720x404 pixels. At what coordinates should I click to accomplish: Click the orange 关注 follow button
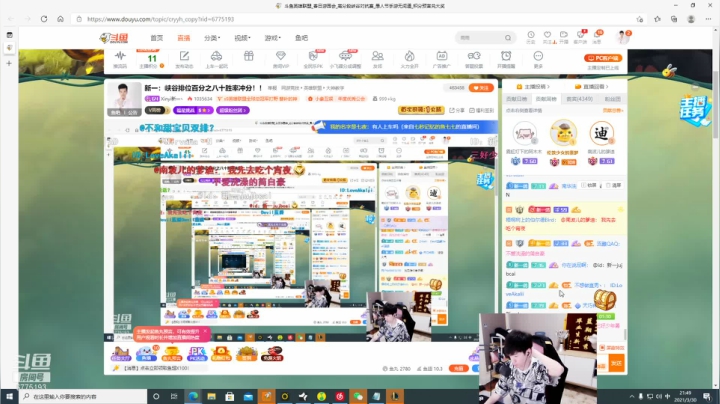click(481, 88)
